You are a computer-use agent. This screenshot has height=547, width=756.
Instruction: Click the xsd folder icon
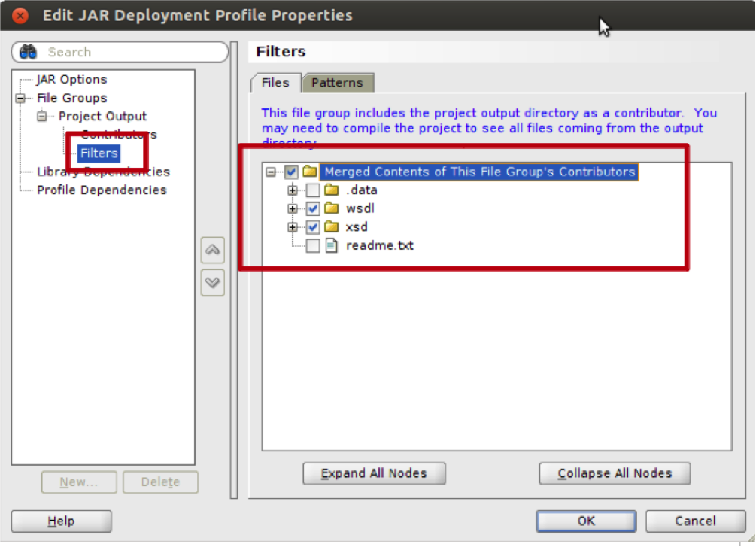[x=331, y=226]
